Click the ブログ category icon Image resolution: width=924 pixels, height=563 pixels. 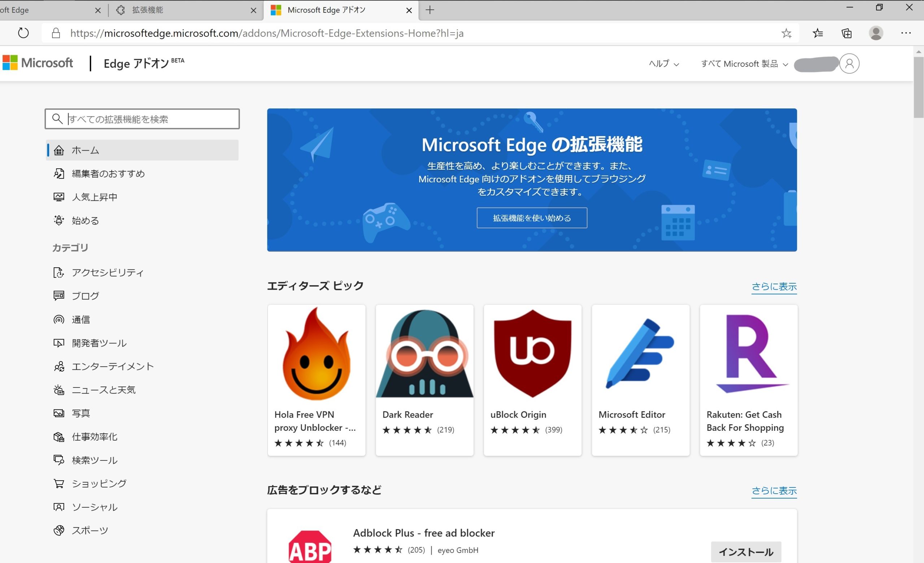59,295
